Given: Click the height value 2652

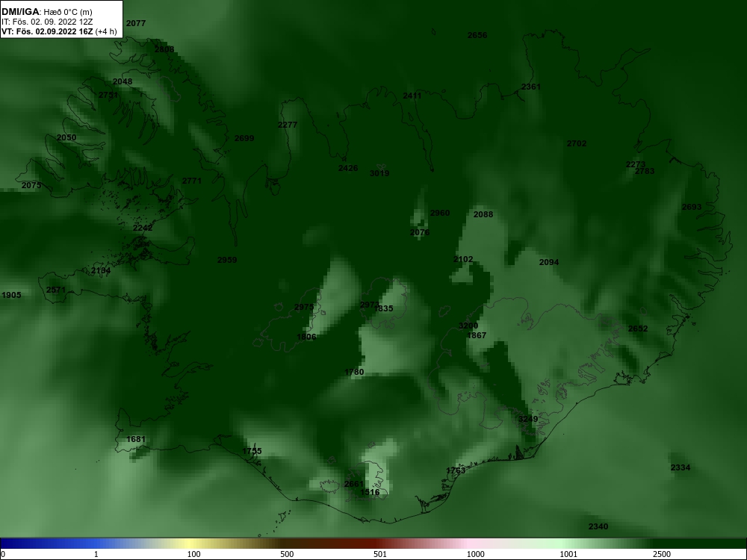Looking at the screenshot, I should 638,329.
